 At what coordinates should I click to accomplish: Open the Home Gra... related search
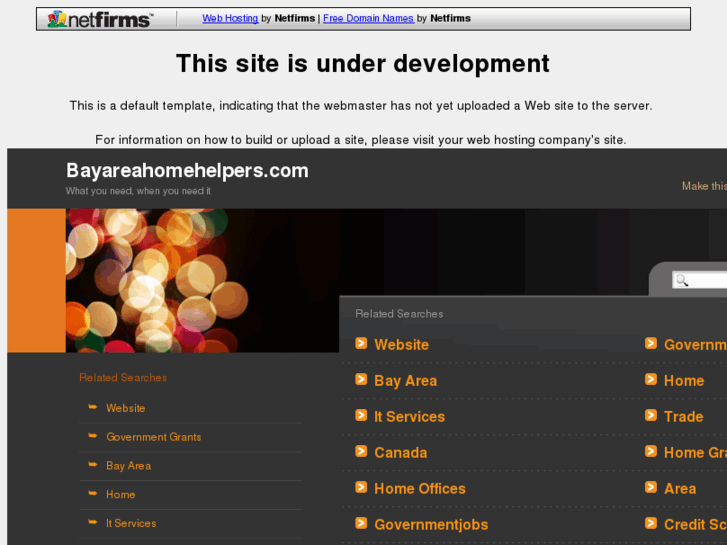tap(695, 453)
